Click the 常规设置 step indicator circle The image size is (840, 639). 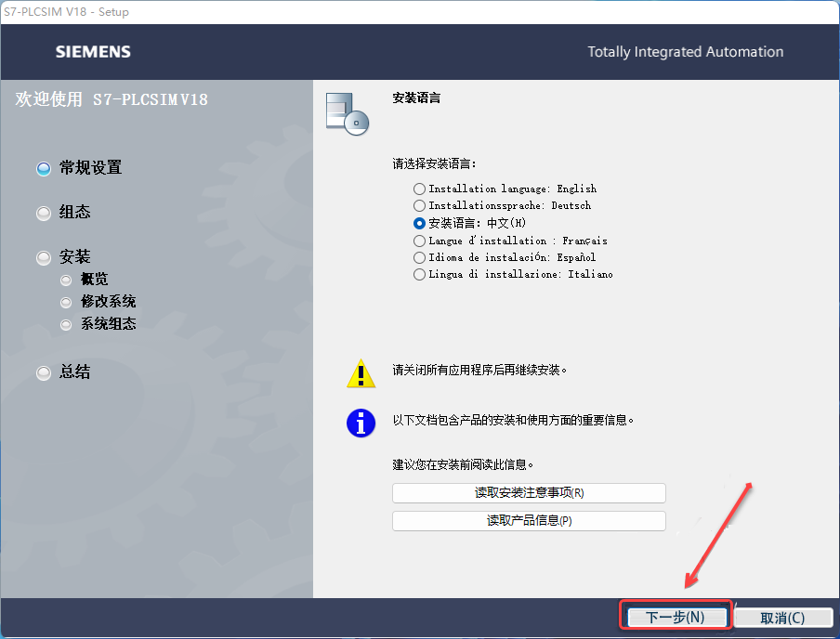(x=43, y=167)
